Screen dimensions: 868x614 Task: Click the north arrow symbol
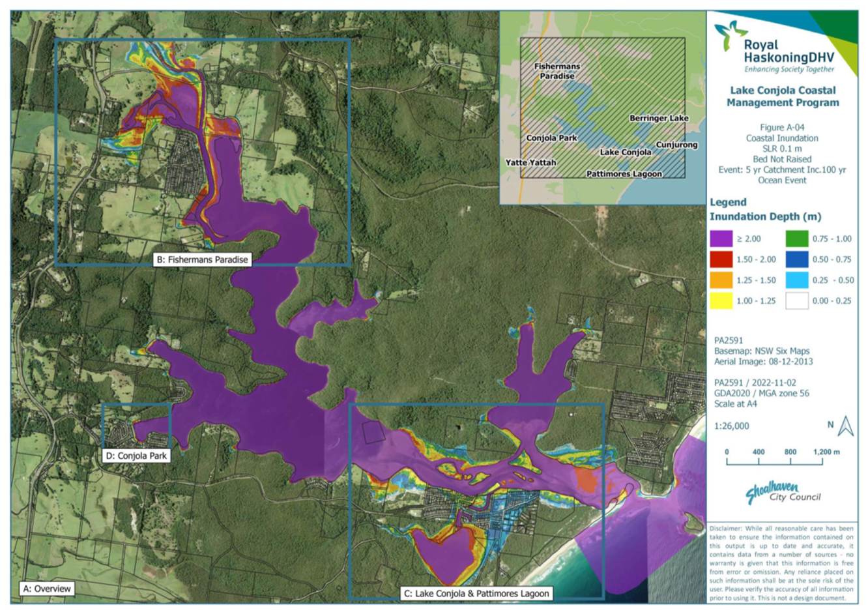(845, 426)
